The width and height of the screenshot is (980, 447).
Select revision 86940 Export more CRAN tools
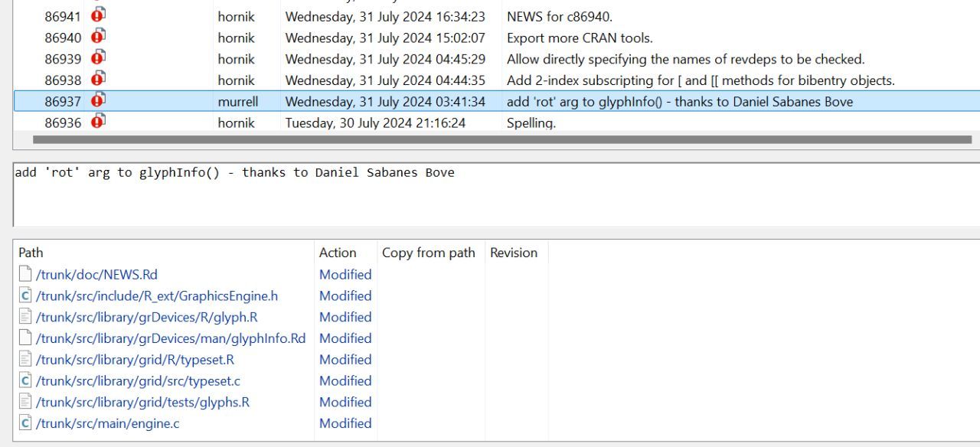click(x=579, y=38)
